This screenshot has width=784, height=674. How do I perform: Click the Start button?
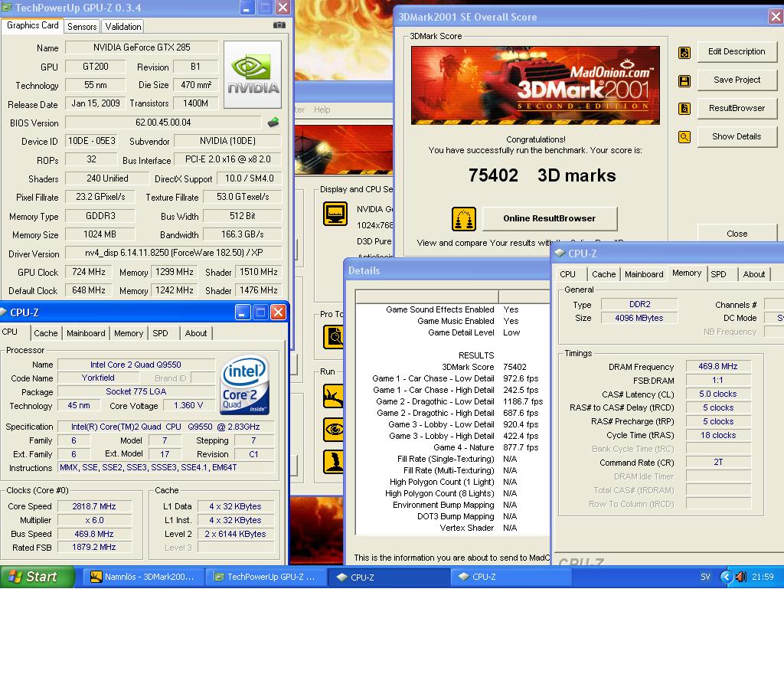coord(38,577)
